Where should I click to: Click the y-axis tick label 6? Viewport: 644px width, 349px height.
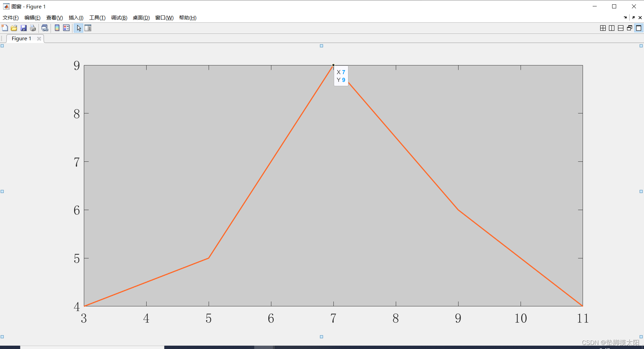(x=77, y=210)
